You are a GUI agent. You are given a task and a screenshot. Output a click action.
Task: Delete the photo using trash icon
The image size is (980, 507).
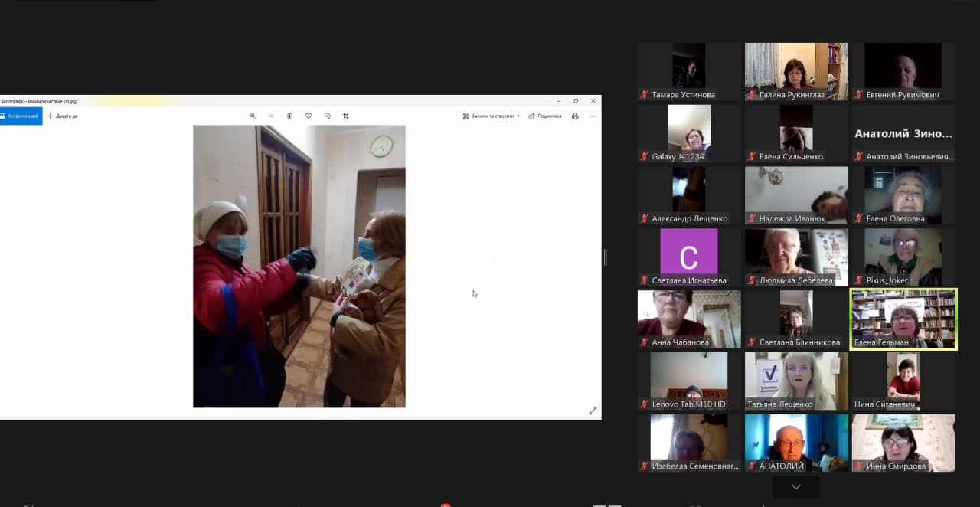(x=290, y=116)
